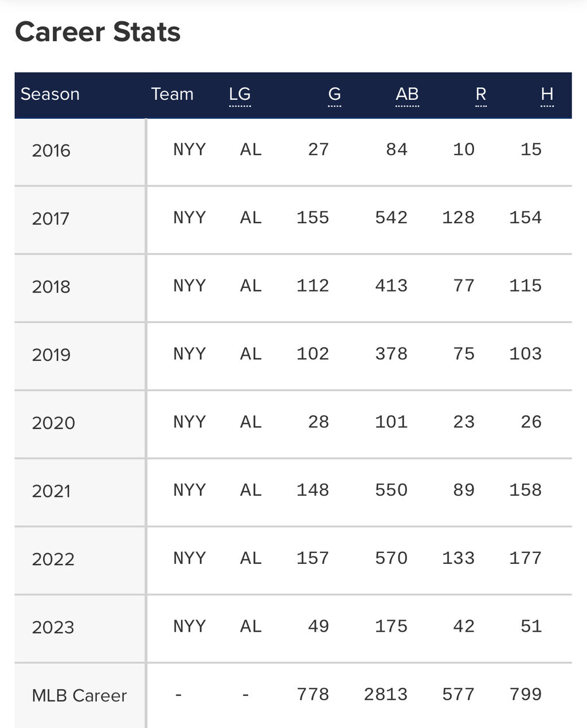This screenshot has width=587, height=728.
Task: Click the G games column header
Action: (x=334, y=94)
